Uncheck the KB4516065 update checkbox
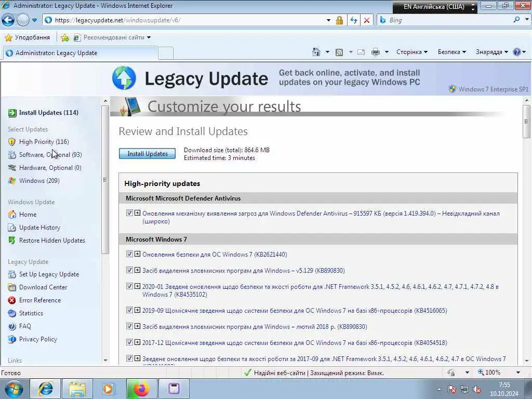The height and width of the screenshot is (399, 532). [129, 310]
